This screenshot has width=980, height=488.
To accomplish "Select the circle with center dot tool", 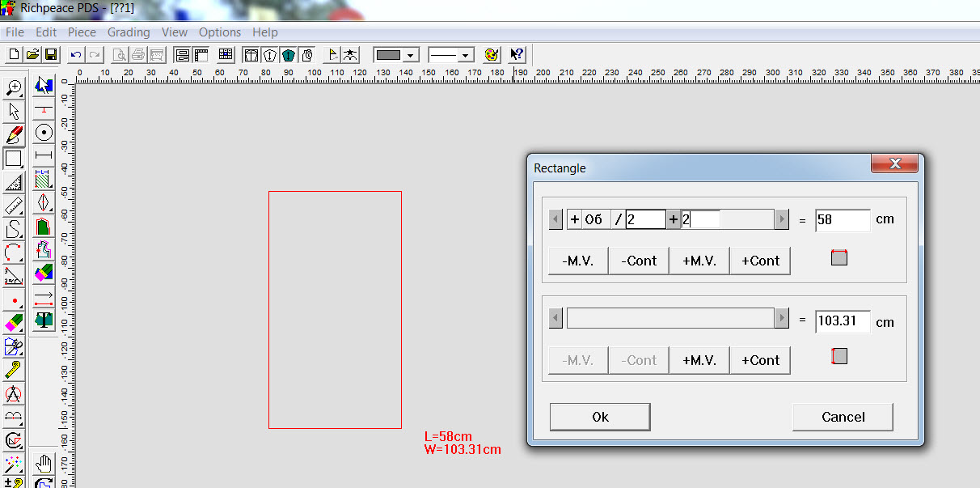I will 44,133.
